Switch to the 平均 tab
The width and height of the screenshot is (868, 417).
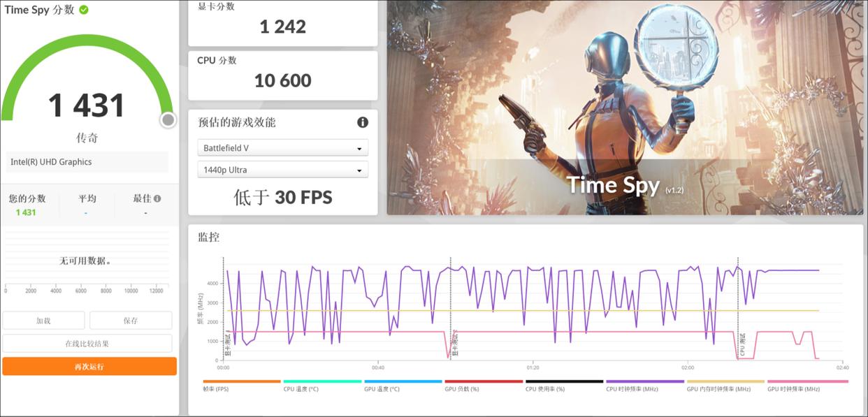click(x=86, y=198)
